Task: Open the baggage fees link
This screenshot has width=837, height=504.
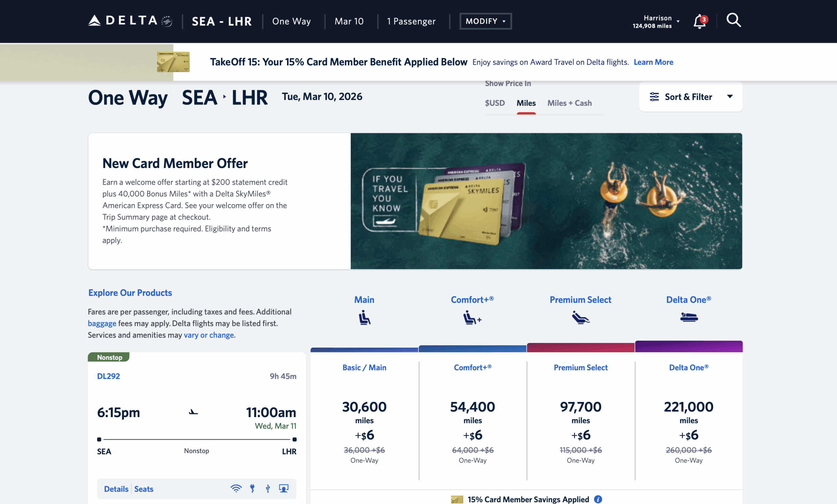Action: [102, 323]
